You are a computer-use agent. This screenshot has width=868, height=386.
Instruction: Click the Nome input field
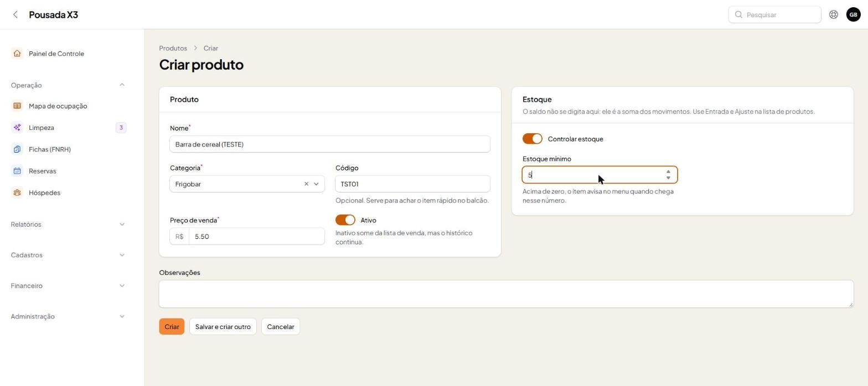pyautogui.click(x=330, y=144)
